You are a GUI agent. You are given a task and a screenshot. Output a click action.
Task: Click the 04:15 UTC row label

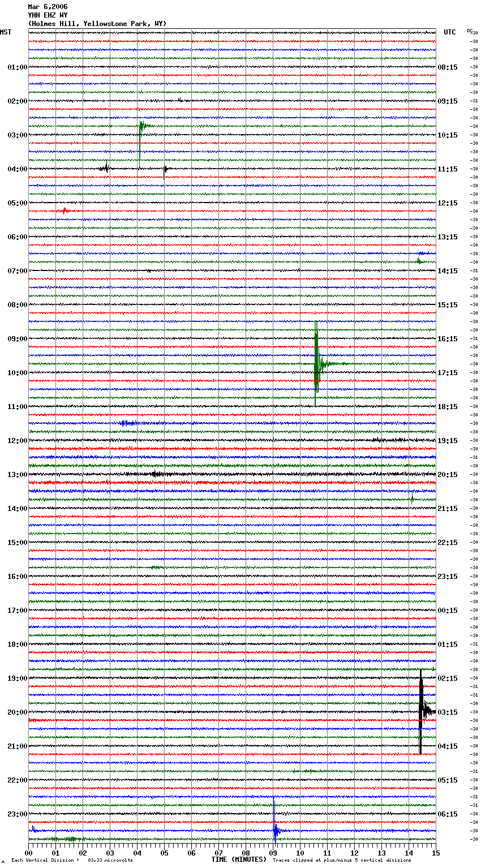(448, 746)
